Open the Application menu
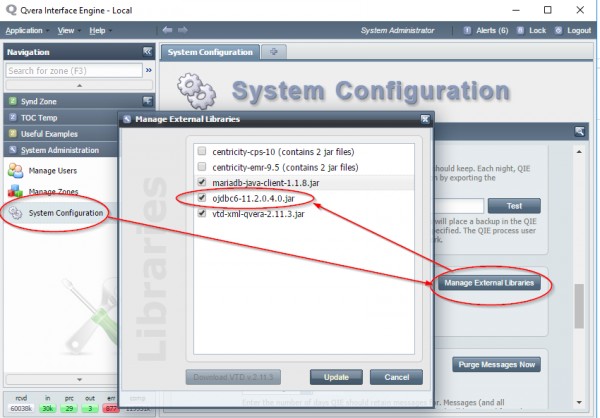This screenshot has width=600, height=418. (26, 30)
